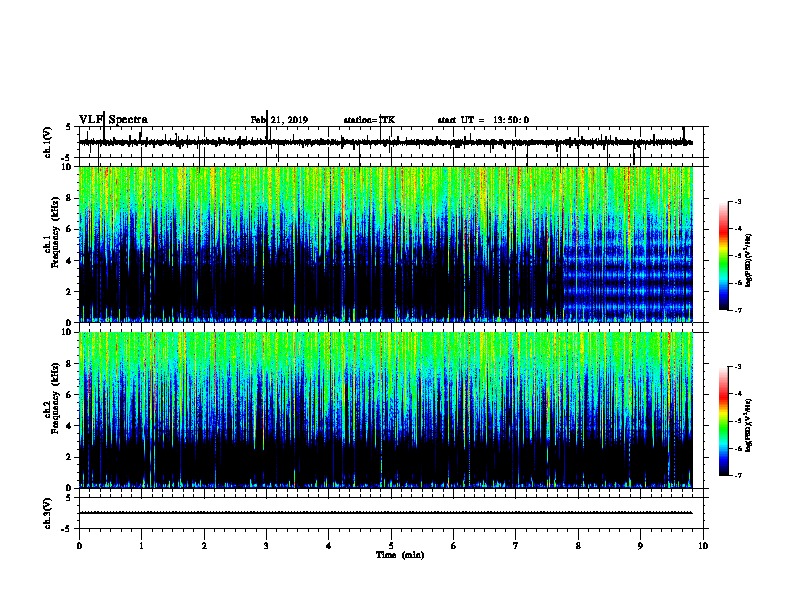Click the "7" minute tick label
Screen dimensions: 792x612
516,546
